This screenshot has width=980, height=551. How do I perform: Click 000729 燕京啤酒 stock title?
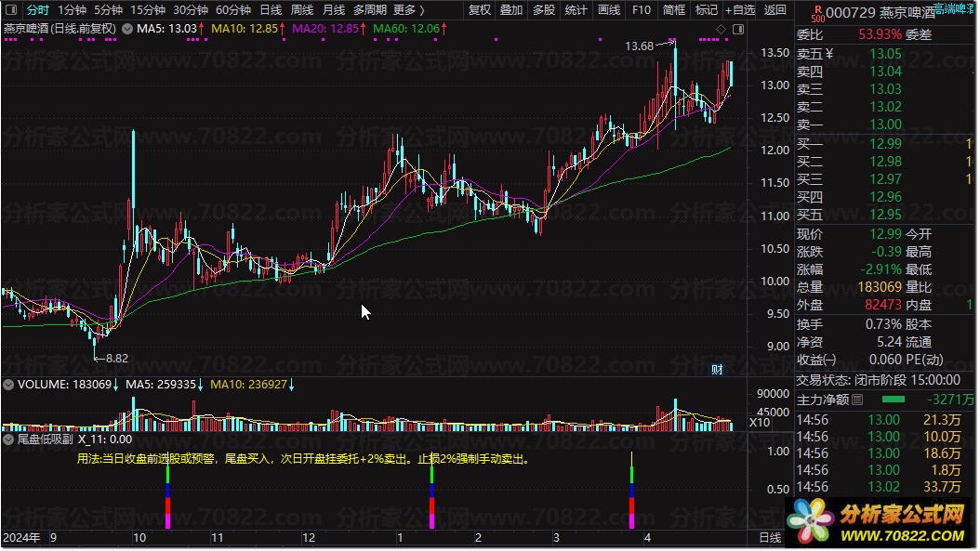[880, 12]
